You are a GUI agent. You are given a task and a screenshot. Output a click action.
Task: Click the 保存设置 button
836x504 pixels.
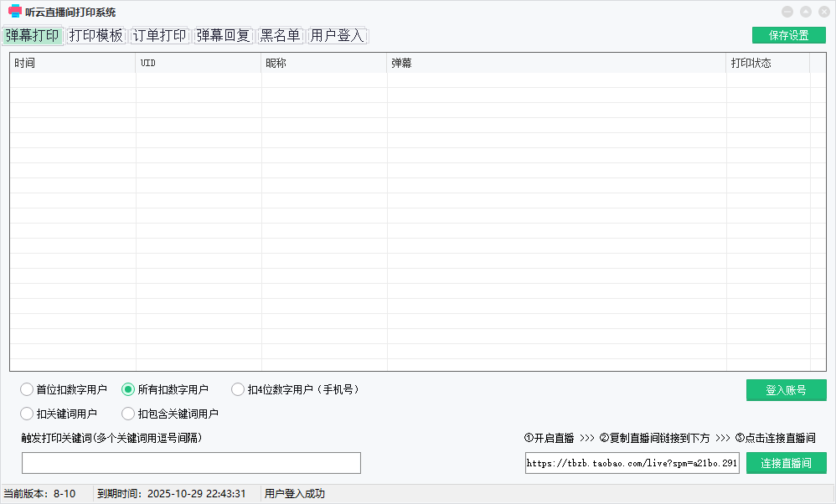click(x=788, y=35)
